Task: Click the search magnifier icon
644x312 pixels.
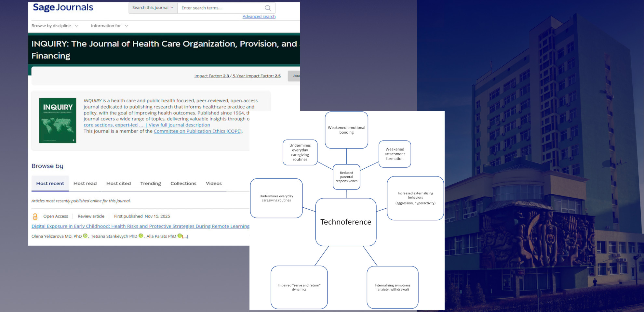Action: [268, 8]
